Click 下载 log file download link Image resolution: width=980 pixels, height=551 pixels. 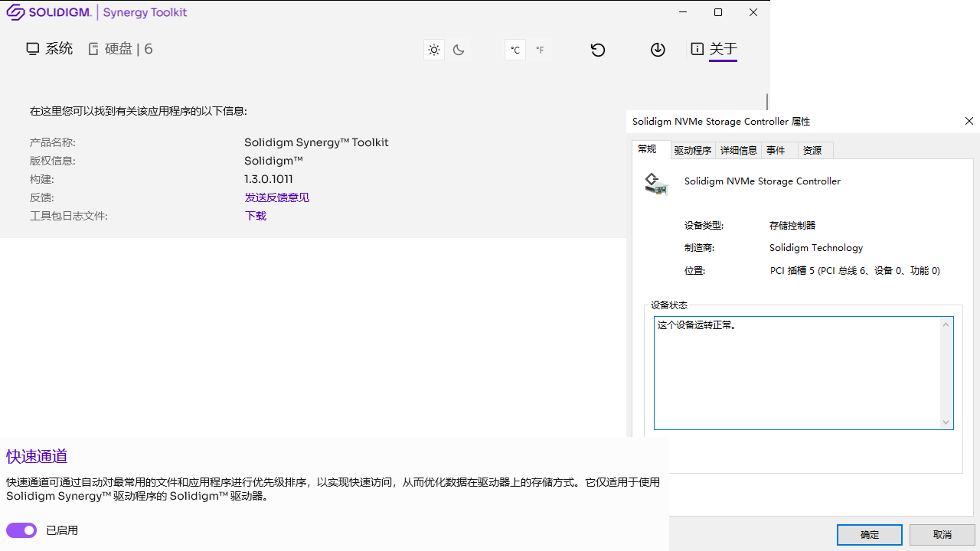pos(256,216)
